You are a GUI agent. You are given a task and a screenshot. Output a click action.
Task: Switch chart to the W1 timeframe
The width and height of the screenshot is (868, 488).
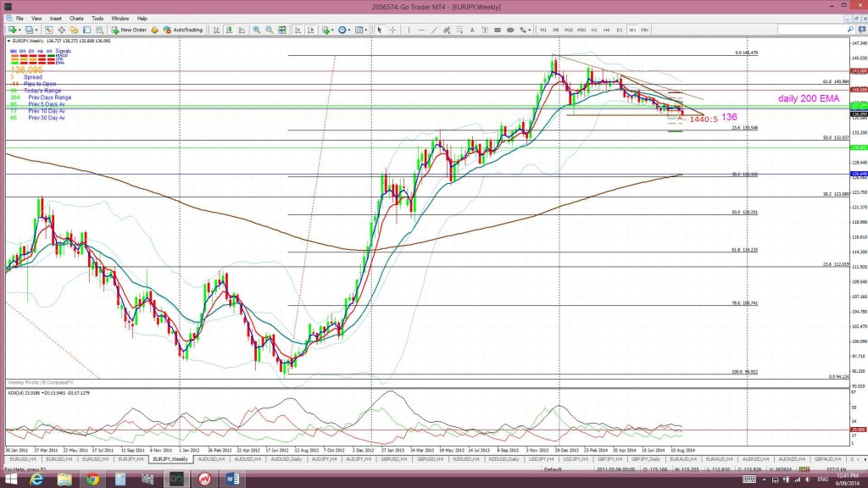[632, 30]
